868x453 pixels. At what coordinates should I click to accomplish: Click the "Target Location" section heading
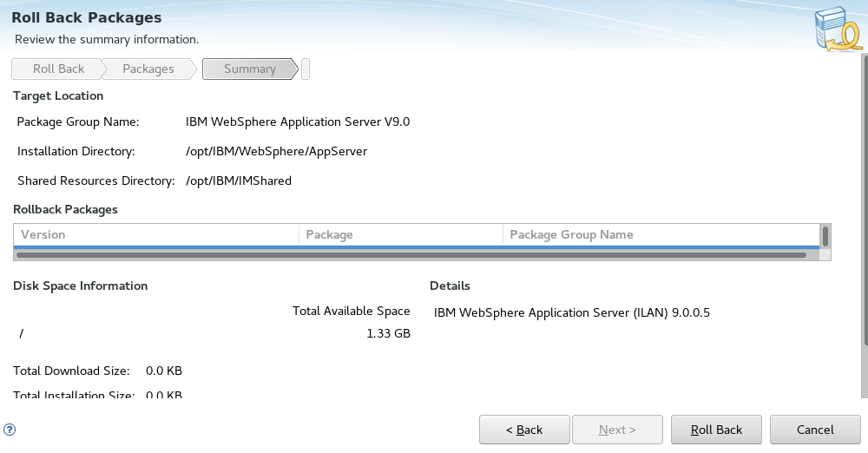click(58, 95)
